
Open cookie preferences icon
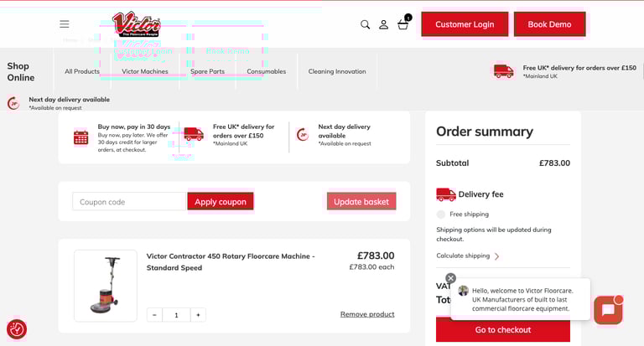click(17, 329)
